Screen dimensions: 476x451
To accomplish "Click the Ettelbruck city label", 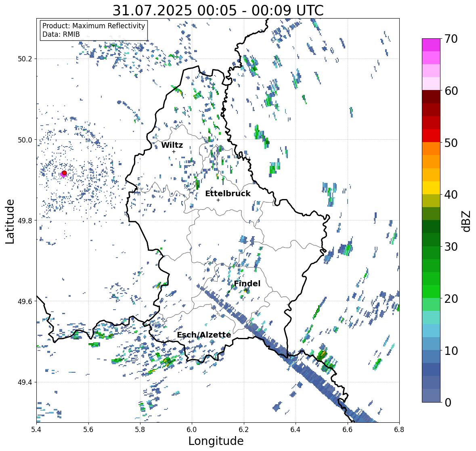I will (x=228, y=194).
